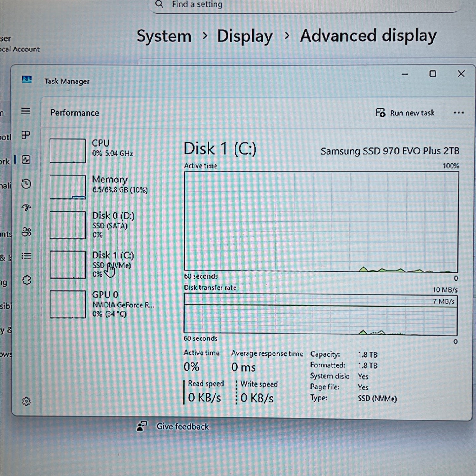Viewport: 476px width, 476px height.
Task: Select the Memory entry label
Action: click(x=110, y=179)
